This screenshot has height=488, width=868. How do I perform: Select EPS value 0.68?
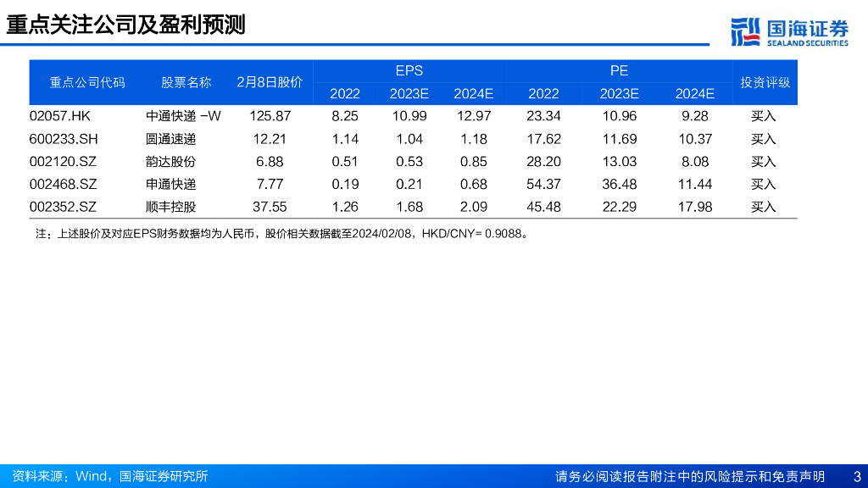[x=474, y=184]
